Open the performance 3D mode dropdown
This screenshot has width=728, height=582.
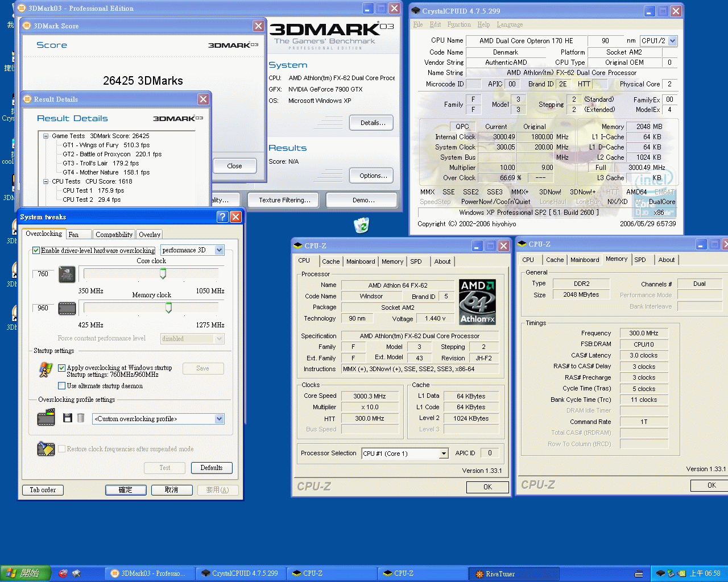pyautogui.click(x=219, y=250)
